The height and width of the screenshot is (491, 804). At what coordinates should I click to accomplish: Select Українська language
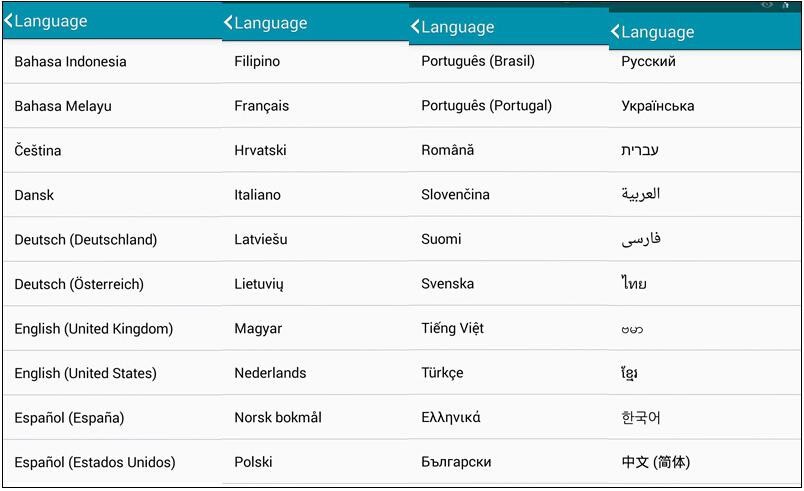(x=657, y=106)
